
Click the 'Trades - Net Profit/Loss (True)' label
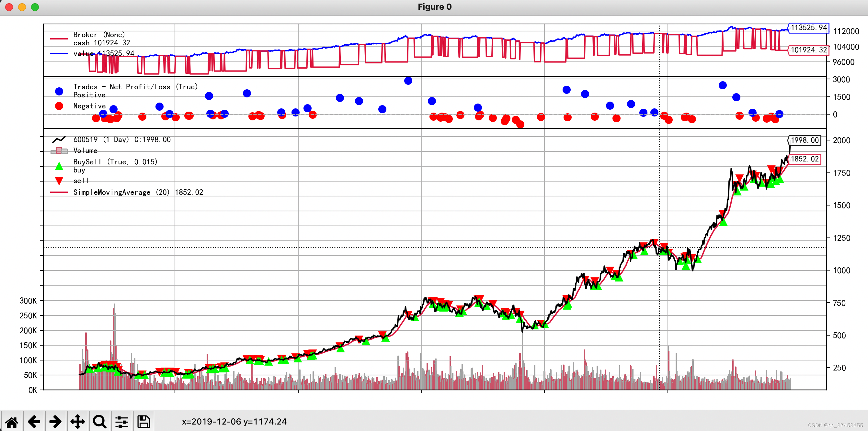point(135,86)
